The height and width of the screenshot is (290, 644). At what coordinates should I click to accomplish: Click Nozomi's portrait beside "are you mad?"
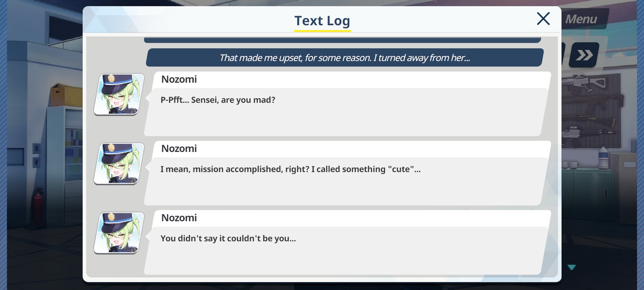(x=119, y=95)
